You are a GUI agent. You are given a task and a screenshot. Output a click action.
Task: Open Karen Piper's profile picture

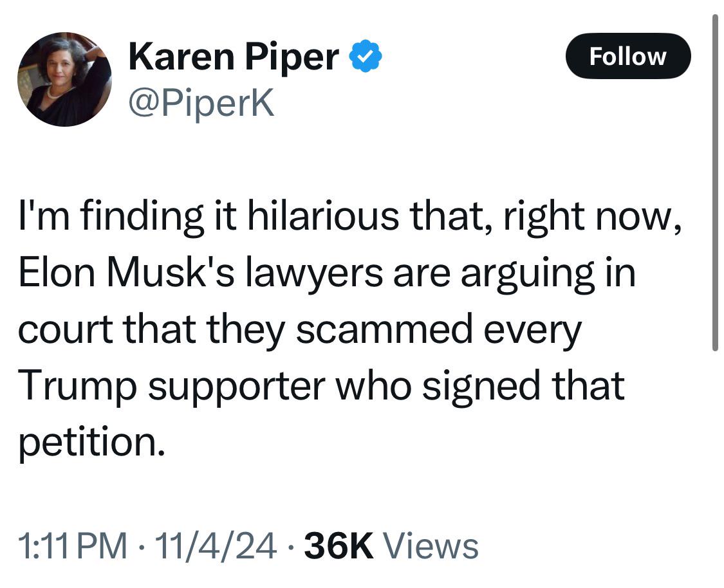point(64,79)
